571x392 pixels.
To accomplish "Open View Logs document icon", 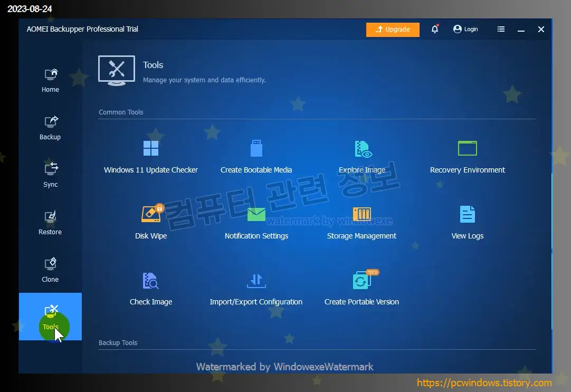I will (467, 214).
